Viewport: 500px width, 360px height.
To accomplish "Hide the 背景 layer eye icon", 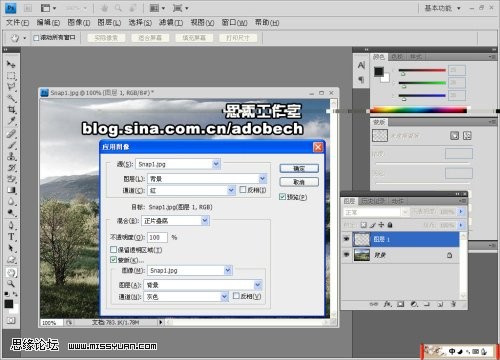I will (x=347, y=255).
